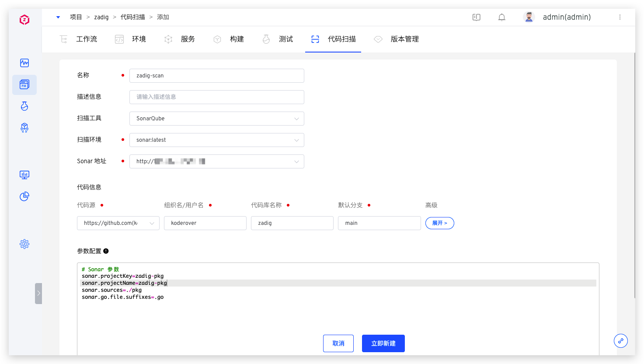Open system settings gear icon
This screenshot has height=364, width=644.
[24, 244]
